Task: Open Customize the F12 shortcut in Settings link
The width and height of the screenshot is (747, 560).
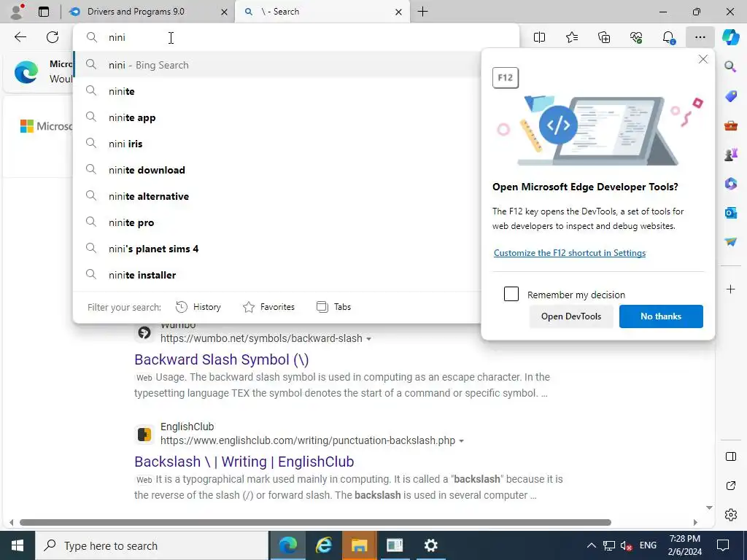Action: 569,253
